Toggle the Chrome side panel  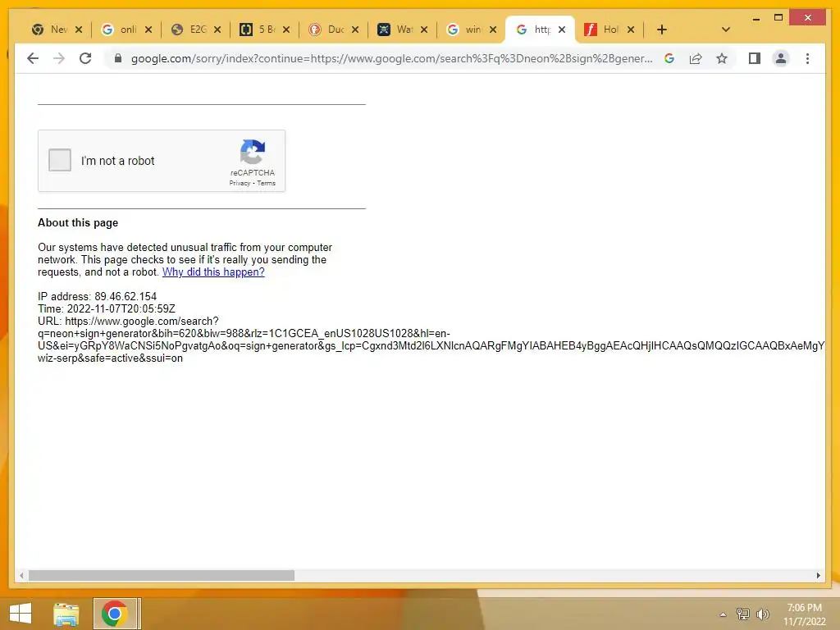755,58
